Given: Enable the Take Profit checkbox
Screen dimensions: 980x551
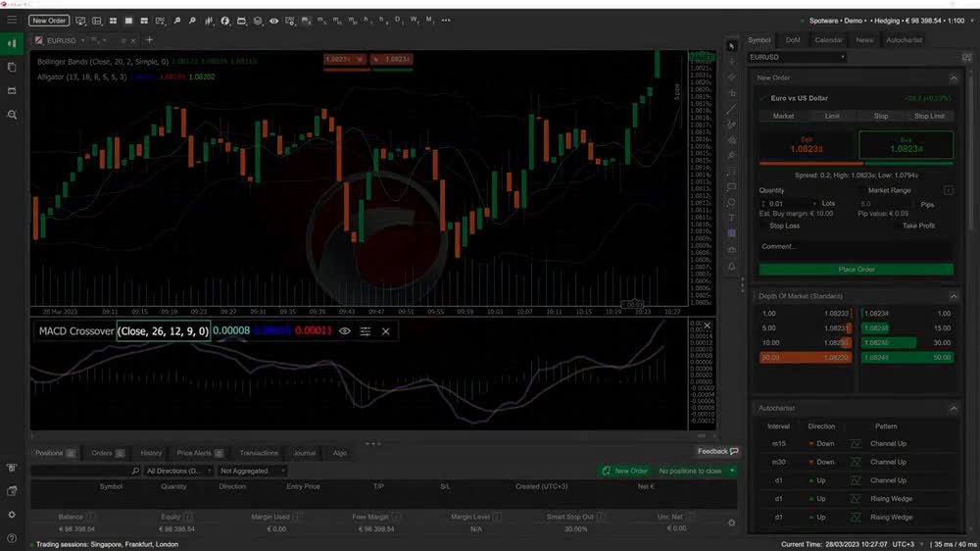Looking at the screenshot, I should (x=897, y=225).
